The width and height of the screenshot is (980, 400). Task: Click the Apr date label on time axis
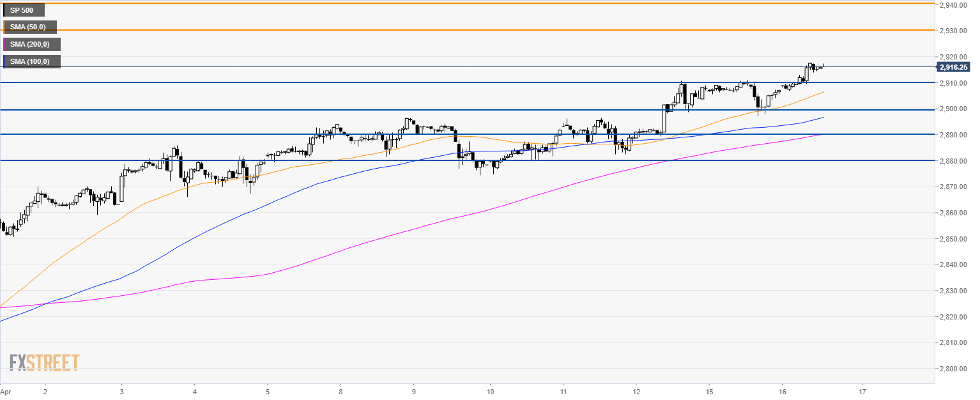6,390
